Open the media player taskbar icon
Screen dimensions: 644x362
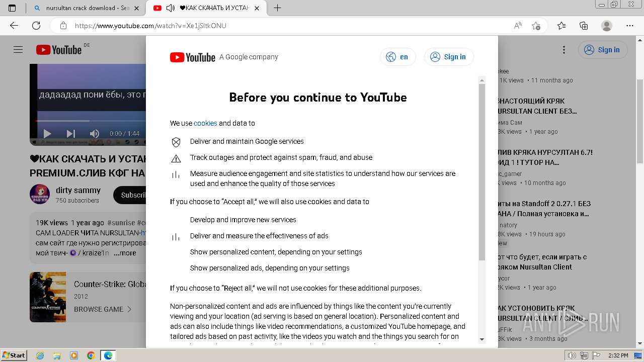click(74, 355)
